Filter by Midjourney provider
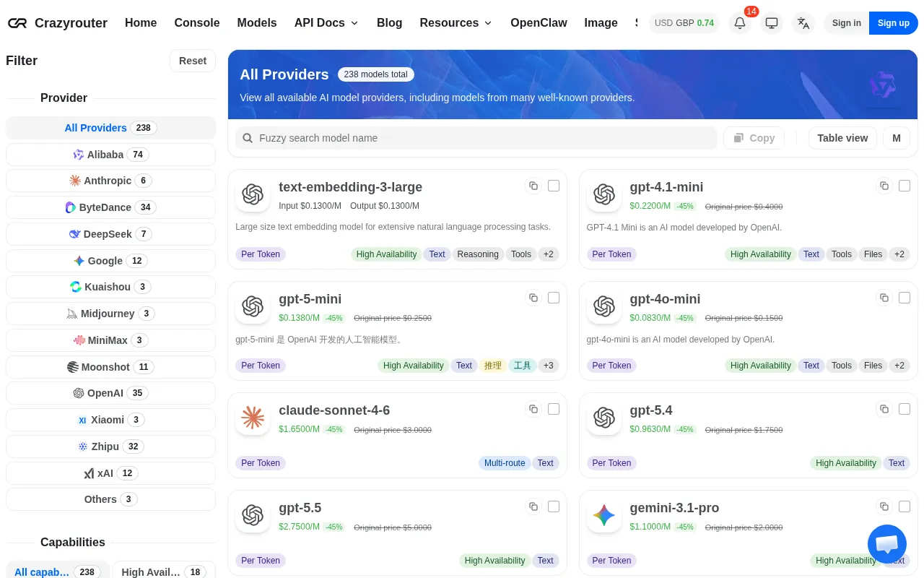Screen dimensions: 924x578 coord(110,314)
